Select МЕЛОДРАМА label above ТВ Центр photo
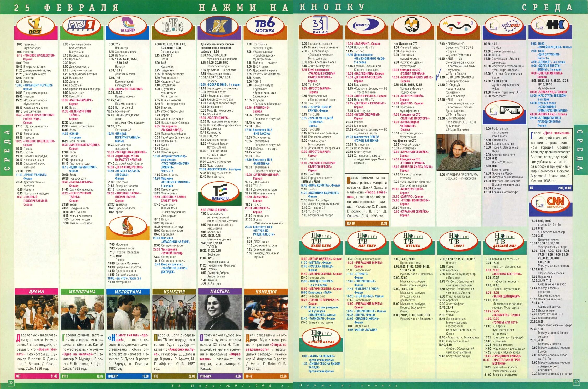The width and height of the screenshot is (588, 389). pyautogui.click(x=128, y=292)
